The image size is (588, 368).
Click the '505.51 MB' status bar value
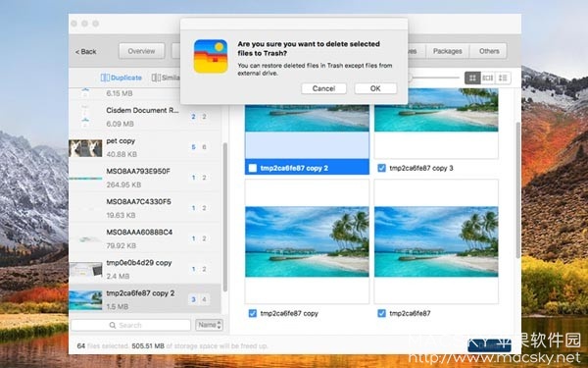(x=148, y=345)
